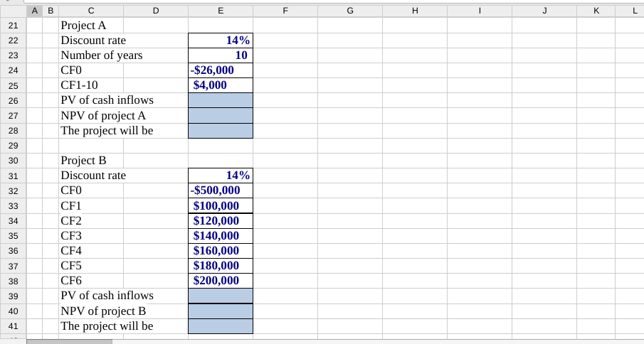Click the 'CF3' label cell
This screenshot has width=644, height=344.
pyautogui.click(x=91, y=236)
